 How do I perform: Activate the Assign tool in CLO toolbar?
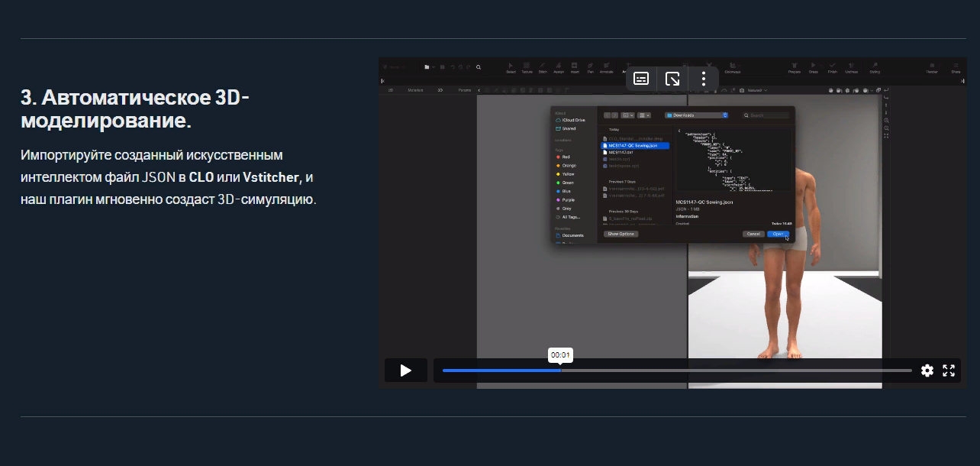559,67
